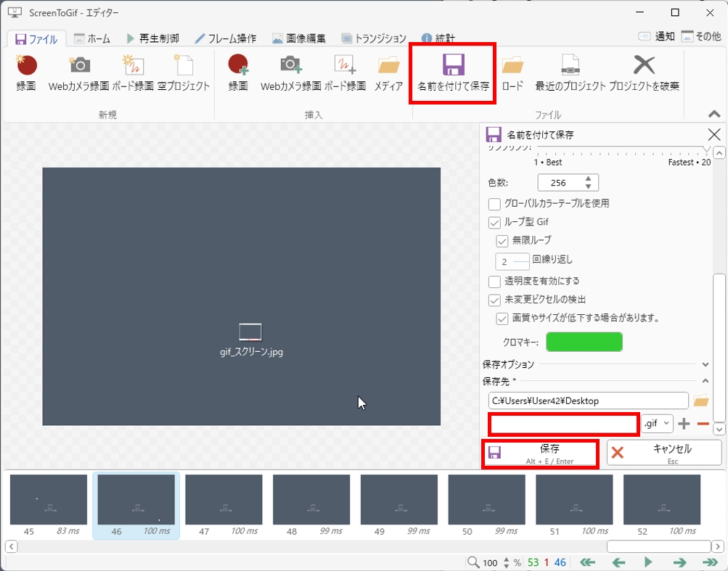Click the green plus icon beside extension
Screen dimensions: 728x571
[x=684, y=424]
